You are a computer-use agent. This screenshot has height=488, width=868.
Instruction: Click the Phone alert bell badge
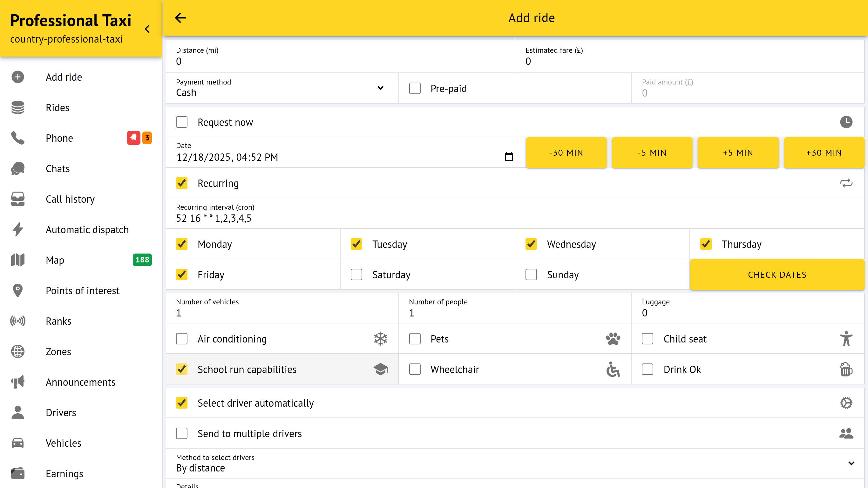click(133, 138)
